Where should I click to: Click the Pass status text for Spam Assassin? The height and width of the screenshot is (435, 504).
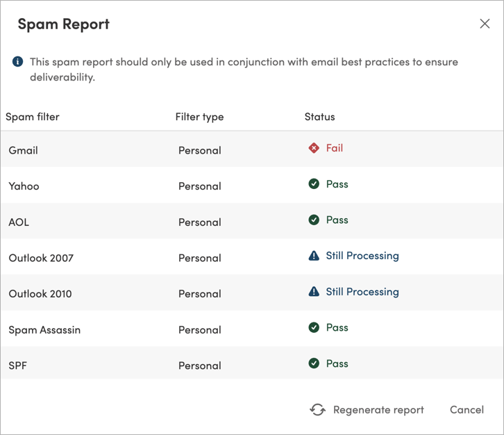tap(337, 327)
